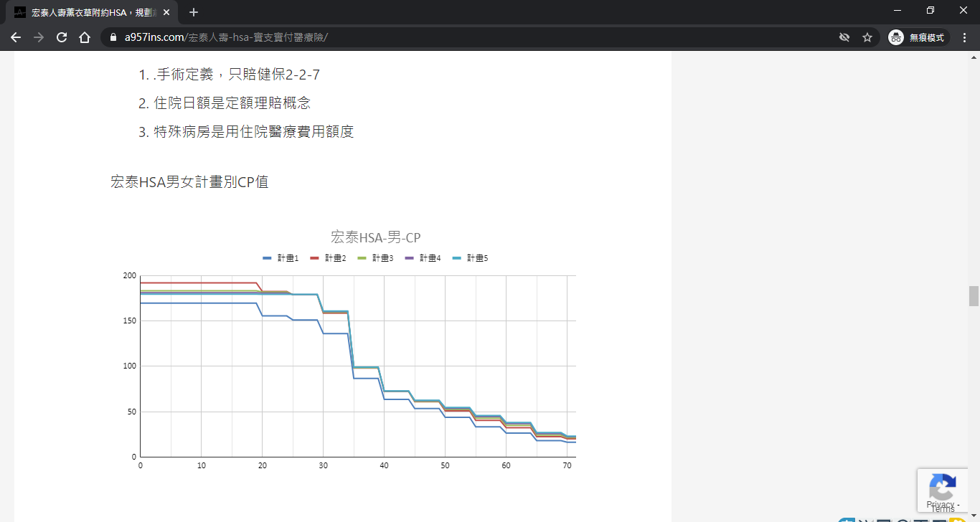Click the 無痕模式 incognito indicator
The width and height of the screenshot is (980, 522).
919,37
